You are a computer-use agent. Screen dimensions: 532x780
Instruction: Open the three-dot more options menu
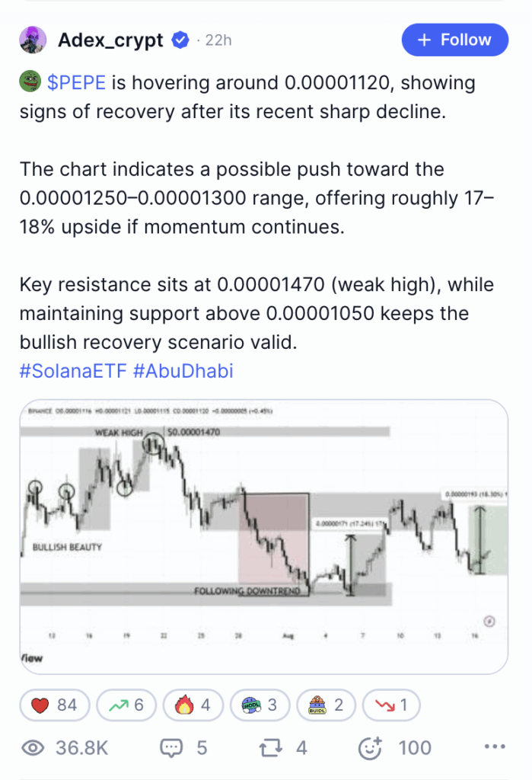click(x=495, y=746)
